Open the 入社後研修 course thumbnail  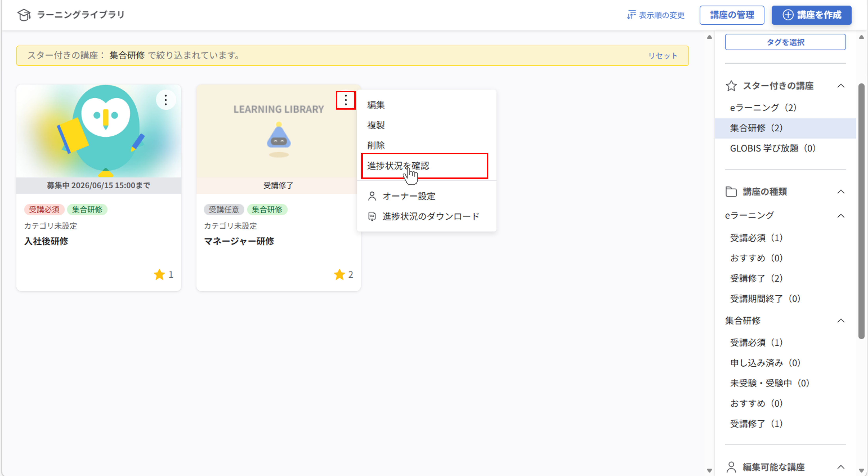click(x=98, y=131)
